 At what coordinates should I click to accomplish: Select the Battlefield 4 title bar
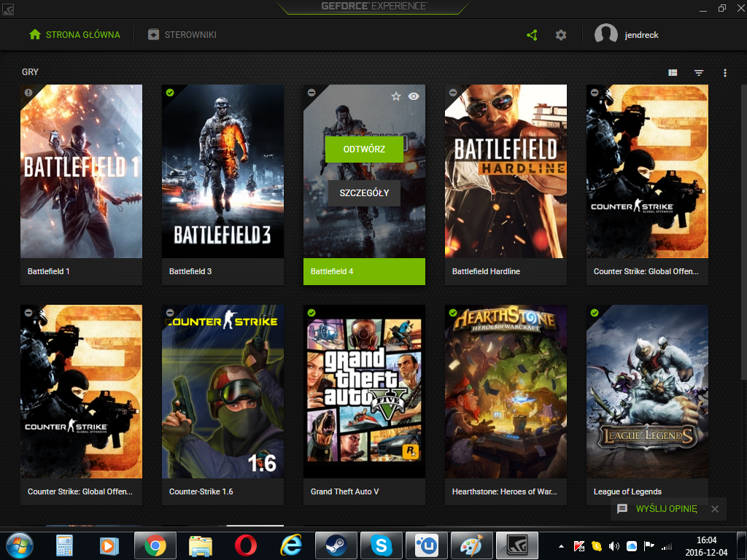coord(364,271)
